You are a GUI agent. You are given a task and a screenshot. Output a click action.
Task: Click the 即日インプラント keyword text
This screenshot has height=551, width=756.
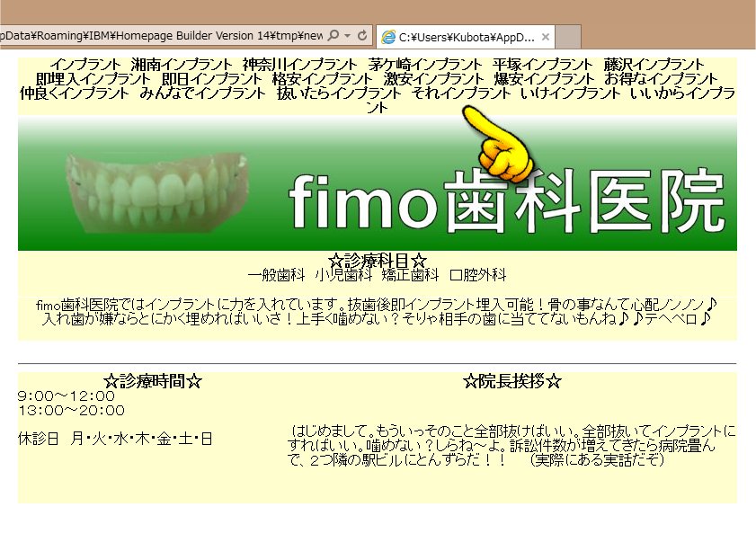[x=211, y=79]
